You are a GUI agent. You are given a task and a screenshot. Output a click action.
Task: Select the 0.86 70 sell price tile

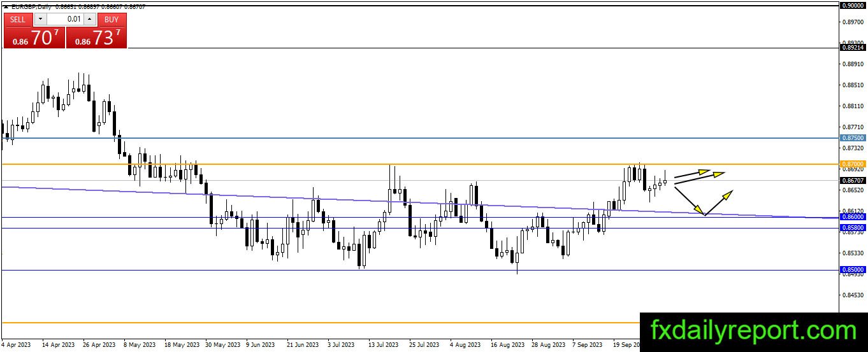click(34, 37)
